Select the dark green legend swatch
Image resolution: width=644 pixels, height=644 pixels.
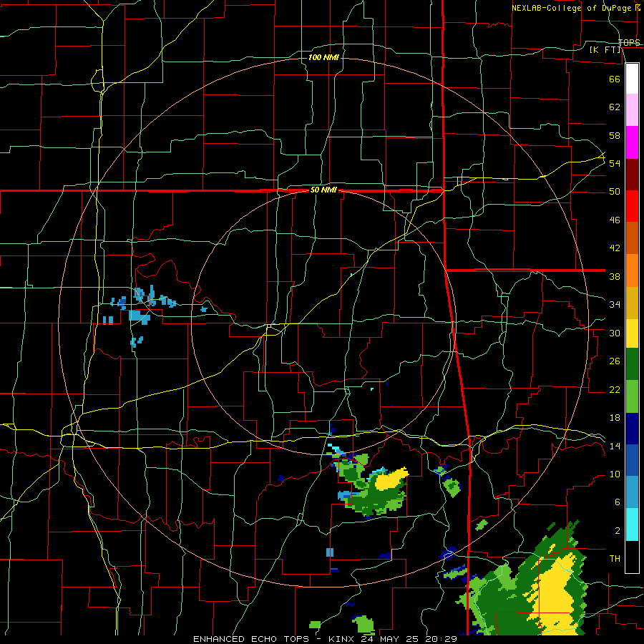point(632,364)
